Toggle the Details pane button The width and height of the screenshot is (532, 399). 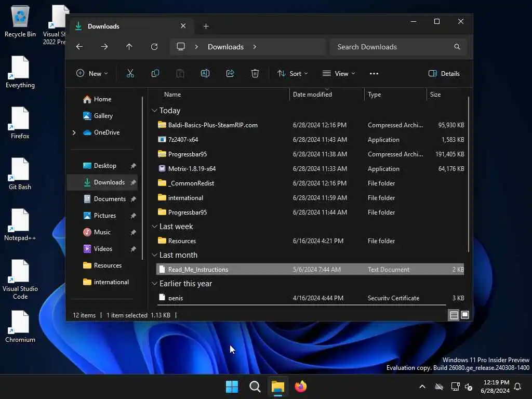point(444,74)
